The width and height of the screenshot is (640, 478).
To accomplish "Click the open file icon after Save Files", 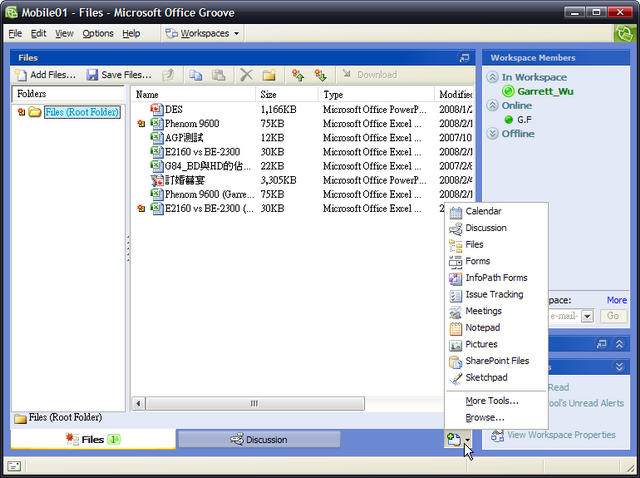I will (x=168, y=75).
